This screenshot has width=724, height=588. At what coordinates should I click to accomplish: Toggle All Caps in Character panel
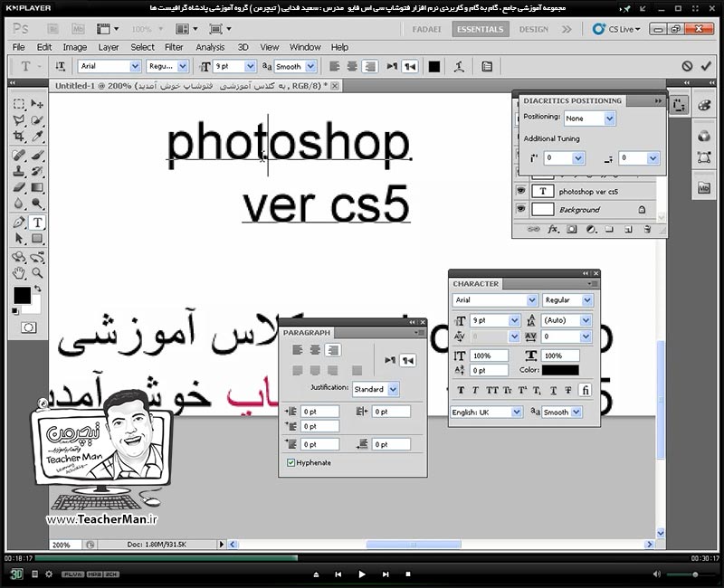pyautogui.click(x=492, y=390)
